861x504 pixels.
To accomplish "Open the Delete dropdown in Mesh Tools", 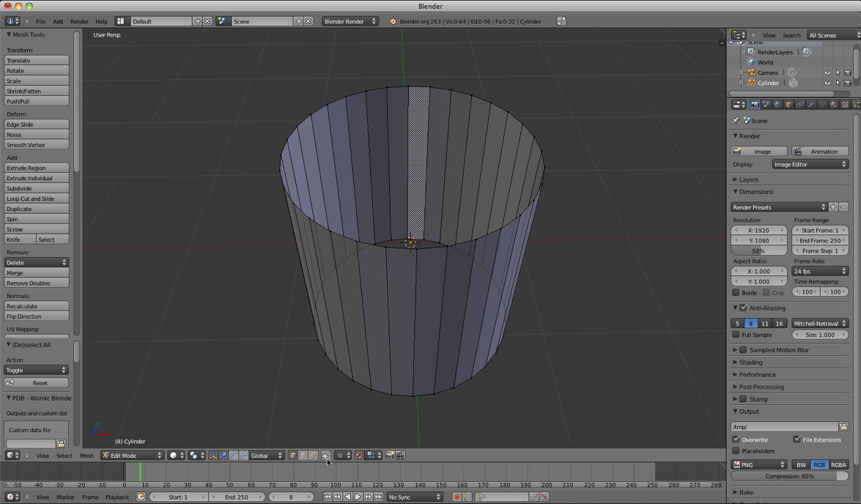I will point(37,262).
